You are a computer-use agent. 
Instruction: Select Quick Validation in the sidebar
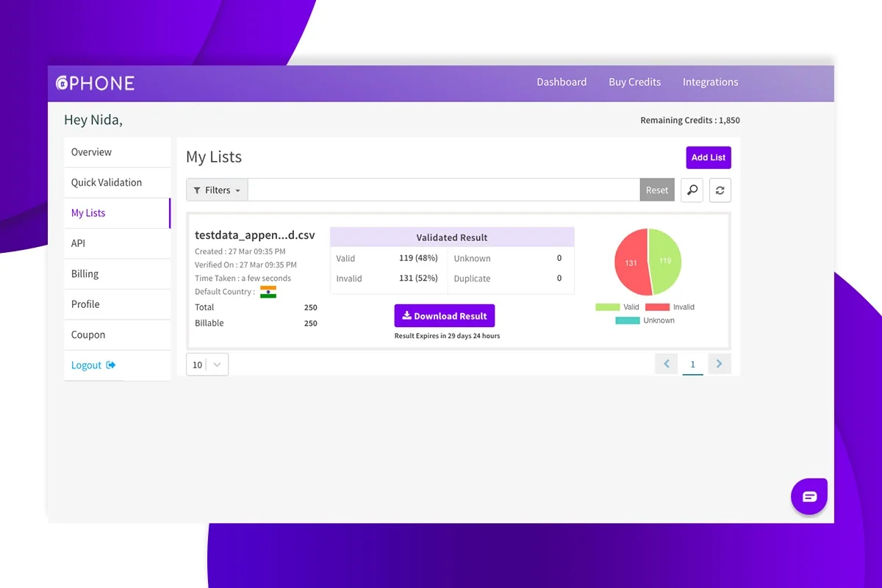pyautogui.click(x=117, y=182)
